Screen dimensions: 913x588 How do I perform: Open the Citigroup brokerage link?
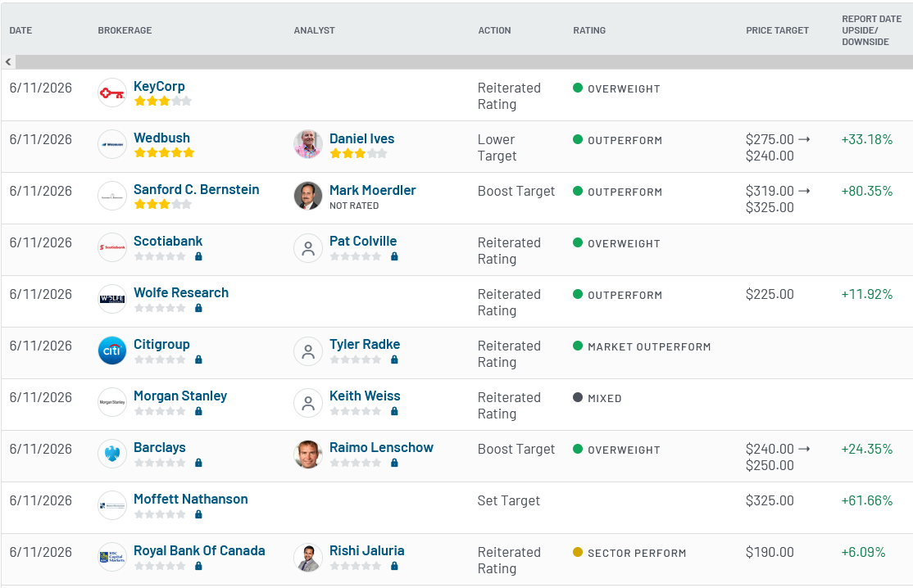coord(161,344)
